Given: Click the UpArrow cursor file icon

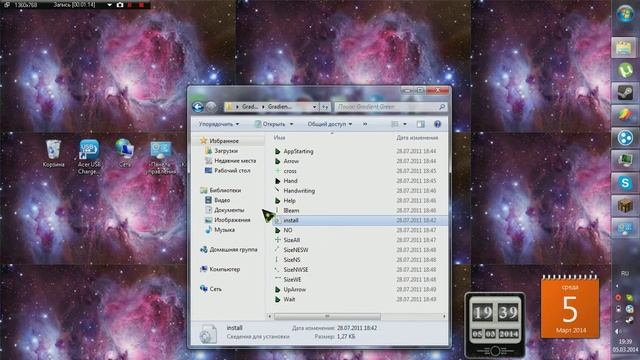Looking at the screenshot, I should (x=278, y=289).
